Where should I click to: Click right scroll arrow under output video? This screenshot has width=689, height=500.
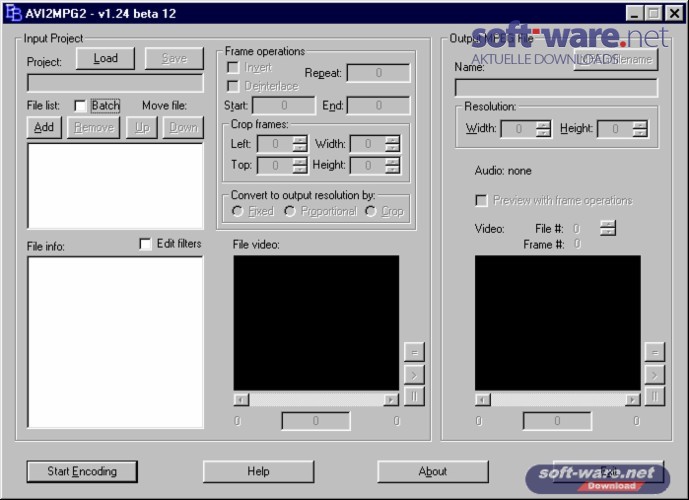click(x=632, y=399)
